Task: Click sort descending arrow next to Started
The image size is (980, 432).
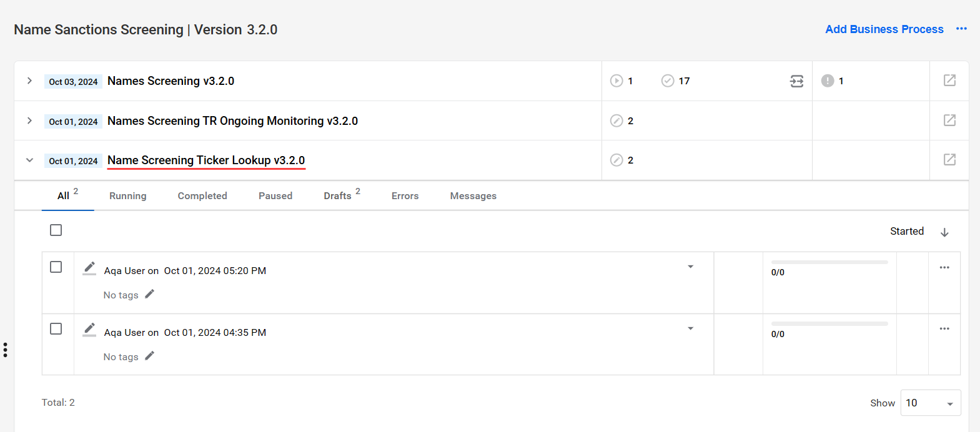Action: pyautogui.click(x=944, y=232)
